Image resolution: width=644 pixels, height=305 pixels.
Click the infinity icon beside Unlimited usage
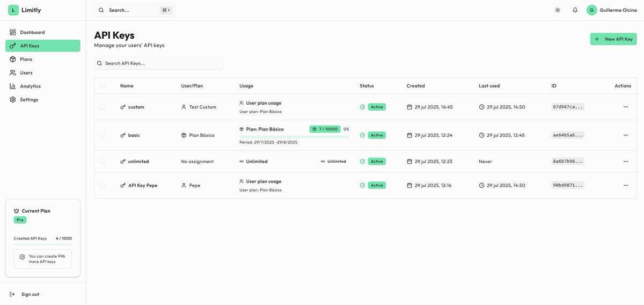pos(241,162)
